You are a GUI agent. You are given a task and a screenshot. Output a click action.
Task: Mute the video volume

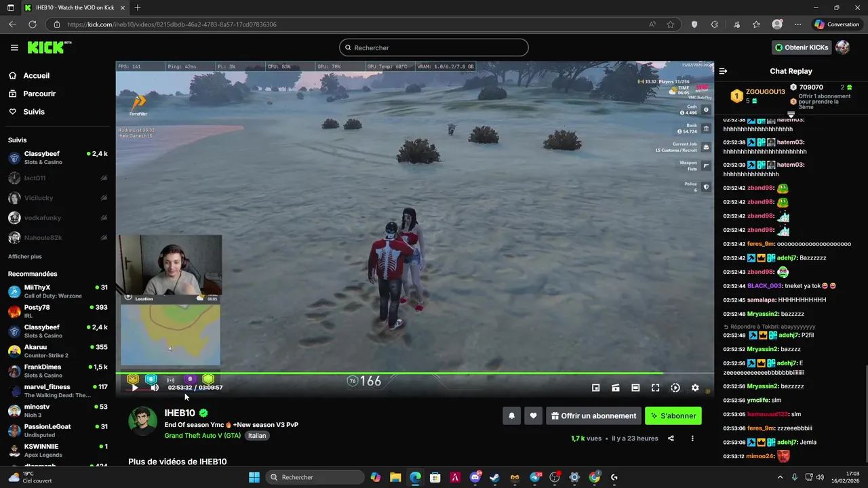155,388
